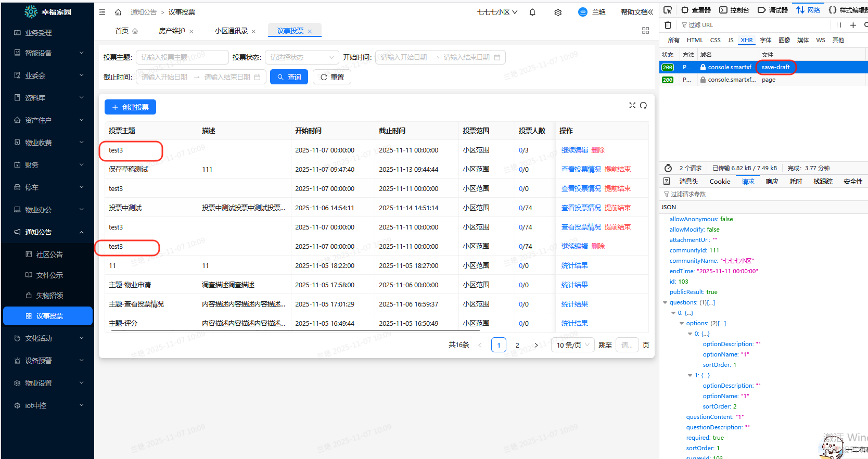The image size is (868, 459).
Task: Click the sidebar collapse hamburger icon
Action: pyautogui.click(x=102, y=12)
